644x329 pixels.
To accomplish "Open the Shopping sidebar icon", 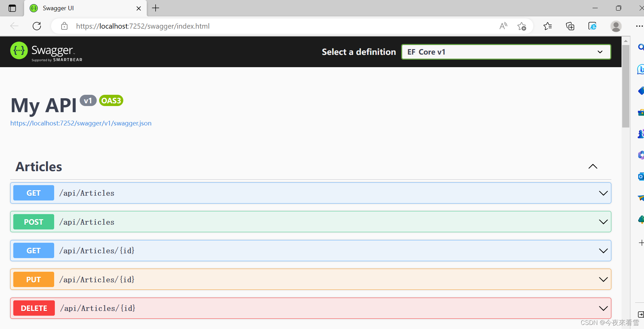I will click(x=641, y=91).
